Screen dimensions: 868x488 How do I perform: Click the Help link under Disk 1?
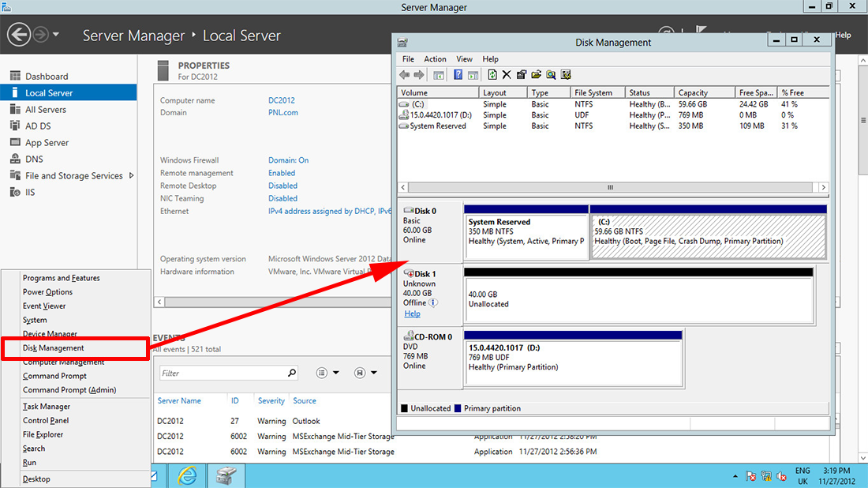(x=412, y=313)
